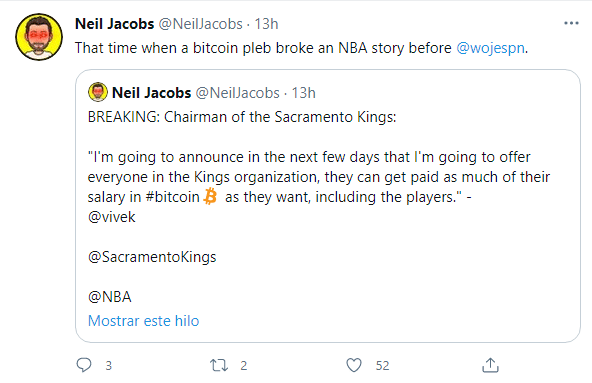
Task: Open the @wojespn mention link
Action: pyautogui.click(x=490, y=48)
